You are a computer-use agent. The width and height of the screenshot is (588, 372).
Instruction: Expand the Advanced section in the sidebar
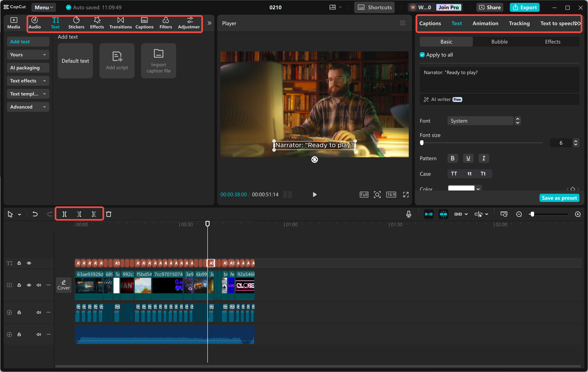28,107
